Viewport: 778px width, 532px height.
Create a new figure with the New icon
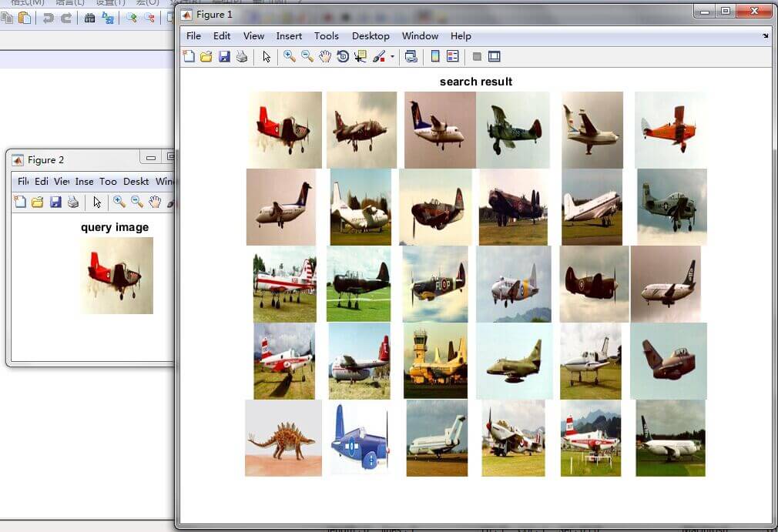pyautogui.click(x=189, y=56)
